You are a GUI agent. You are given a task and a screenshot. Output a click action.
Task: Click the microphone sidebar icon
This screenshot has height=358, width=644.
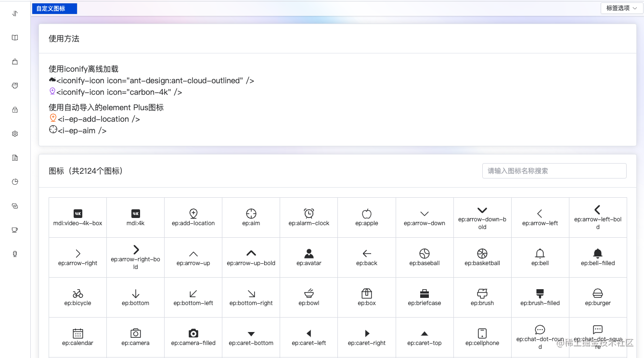[x=15, y=254]
